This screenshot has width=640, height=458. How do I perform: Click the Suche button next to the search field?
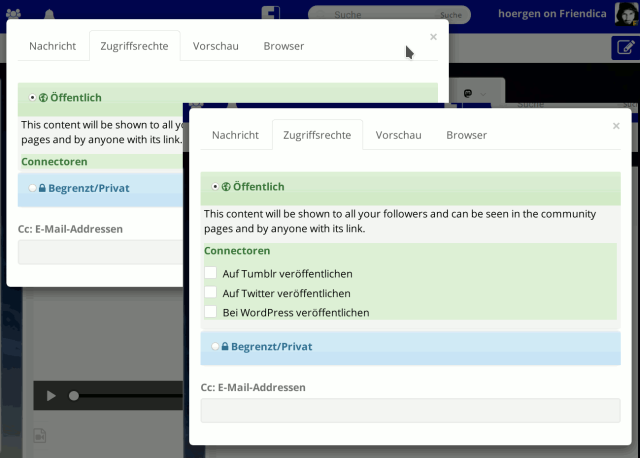[451, 15]
